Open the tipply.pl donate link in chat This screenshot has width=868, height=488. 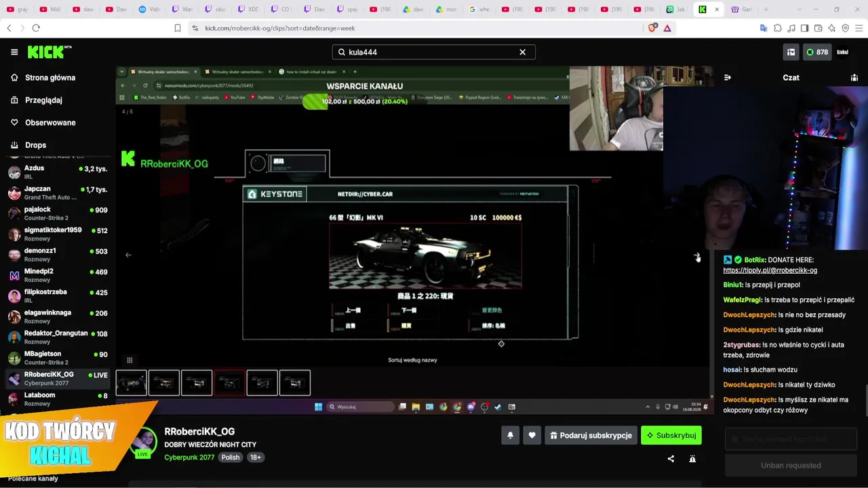tap(770, 270)
